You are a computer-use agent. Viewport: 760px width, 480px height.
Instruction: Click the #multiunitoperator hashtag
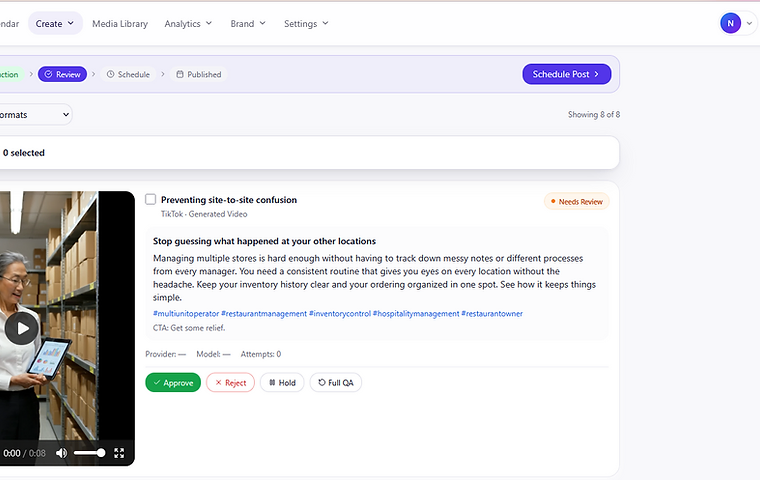click(x=186, y=314)
